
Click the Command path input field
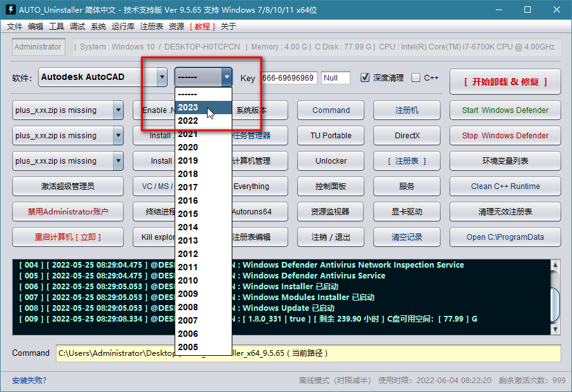[x=309, y=353]
